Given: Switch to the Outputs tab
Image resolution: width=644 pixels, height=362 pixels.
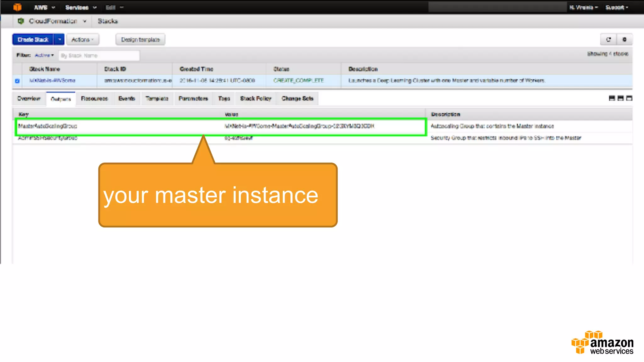Looking at the screenshot, I should [61, 99].
